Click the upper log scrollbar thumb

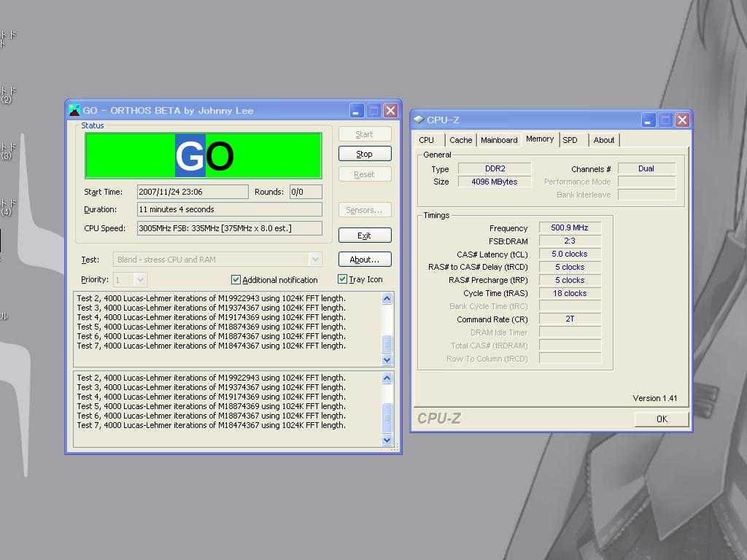tap(387, 343)
